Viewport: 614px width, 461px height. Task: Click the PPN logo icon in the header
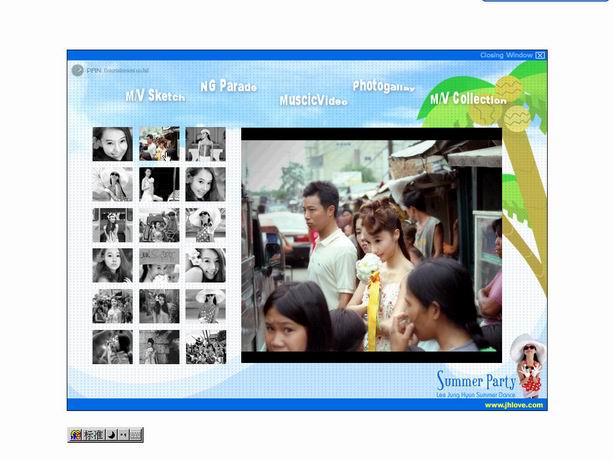tap(78, 71)
